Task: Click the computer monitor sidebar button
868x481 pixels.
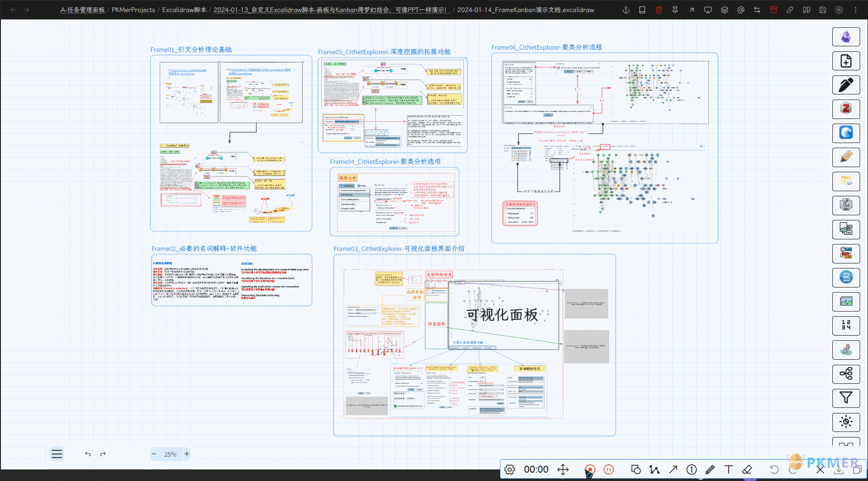Action: pos(846,206)
